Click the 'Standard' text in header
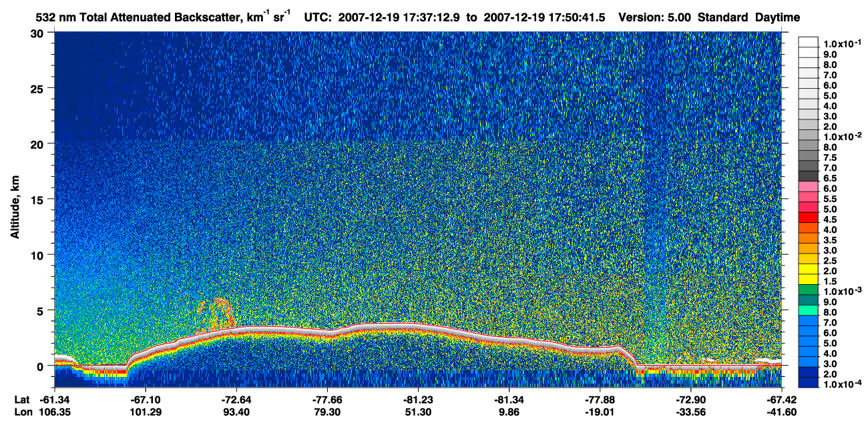868x445 pixels. click(722, 17)
